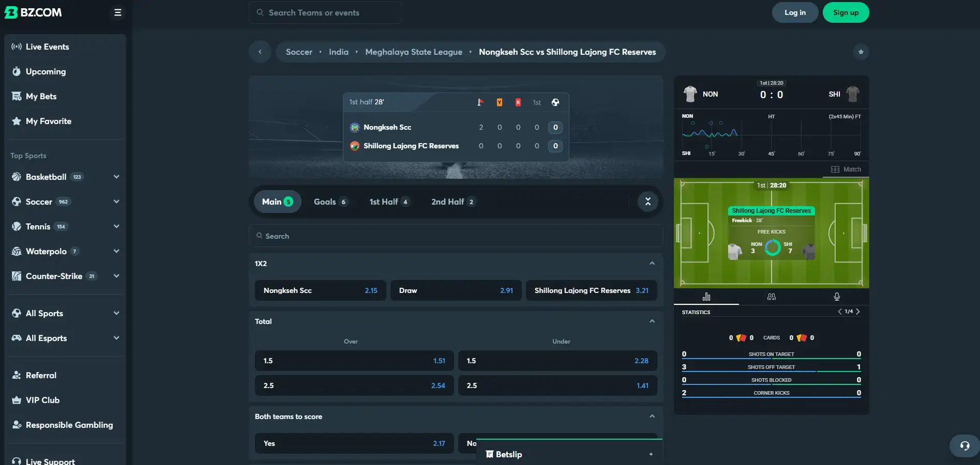Screen dimensions: 980x465
Task: Bet on Draw at 2.91 odds
Action: click(456, 290)
